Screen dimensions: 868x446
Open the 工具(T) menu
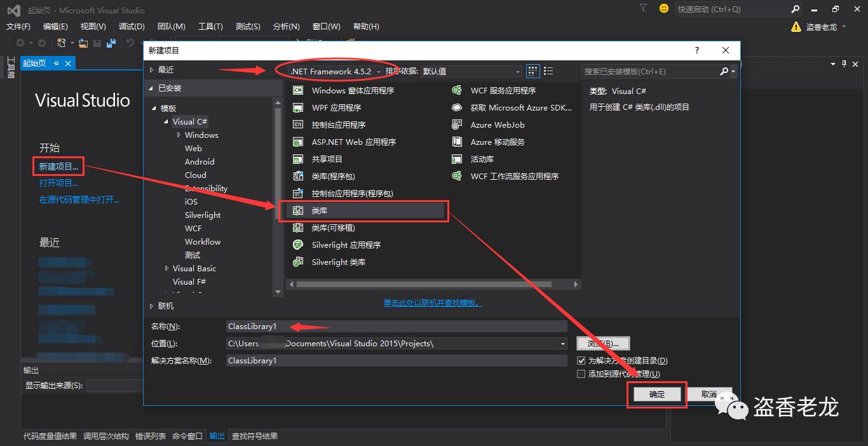210,27
